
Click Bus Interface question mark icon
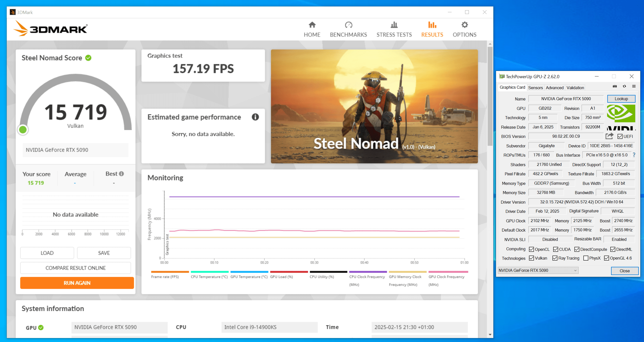tap(634, 155)
